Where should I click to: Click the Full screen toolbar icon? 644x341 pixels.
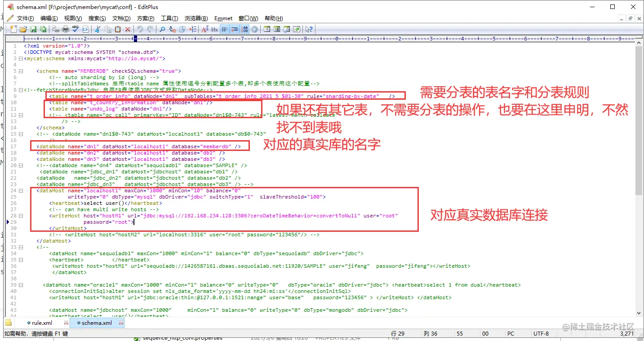pos(297,29)
